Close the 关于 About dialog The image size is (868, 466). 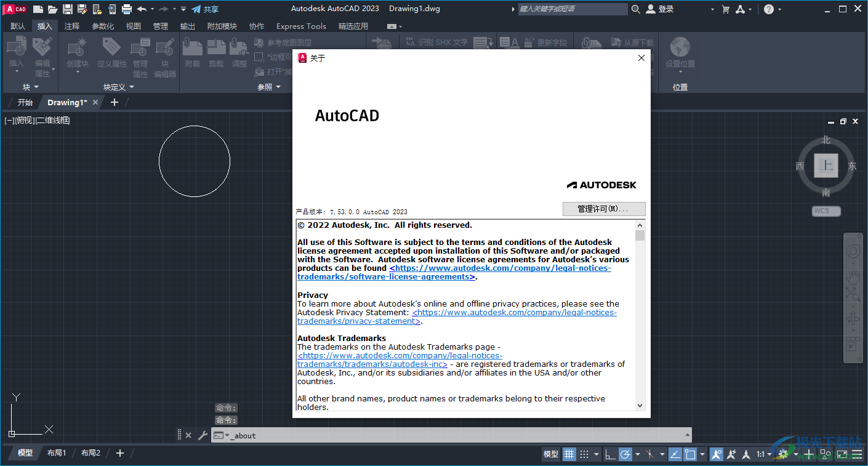pos(641,58)
